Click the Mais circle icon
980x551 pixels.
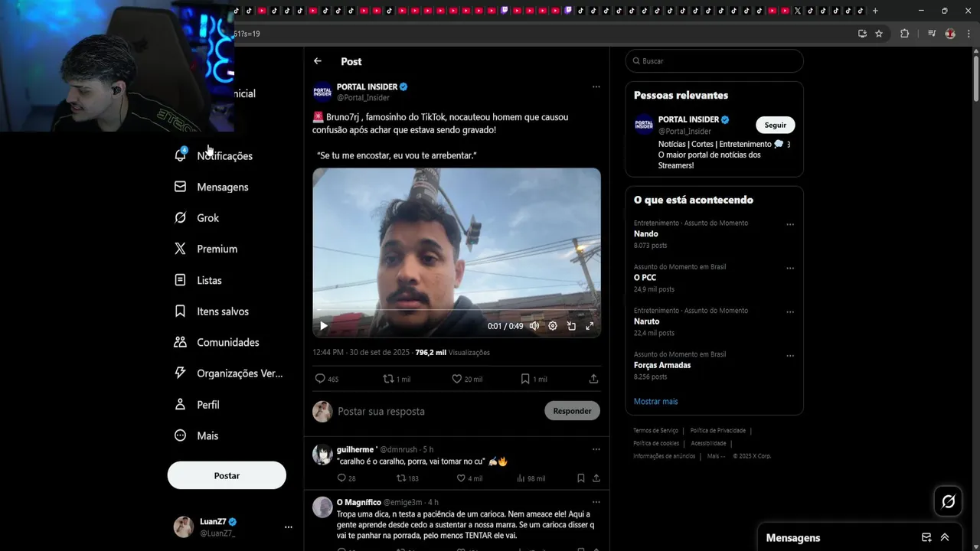180,435
